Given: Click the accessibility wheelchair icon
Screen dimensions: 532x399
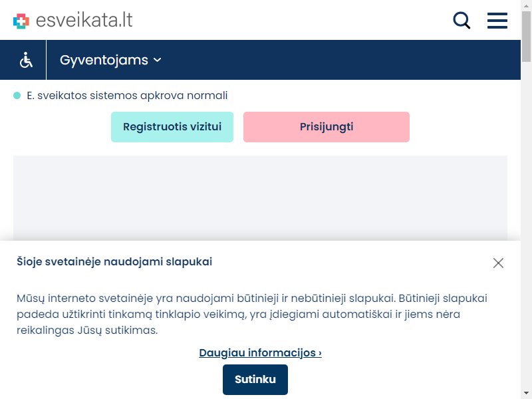Looking at the screenshot, I should (x=26, y=60).
